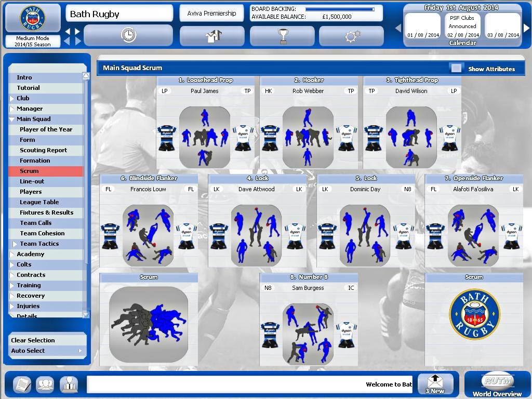Advance to next calendar day arrow
Viewport: 532px width, 399px height.
coord(527,28)
